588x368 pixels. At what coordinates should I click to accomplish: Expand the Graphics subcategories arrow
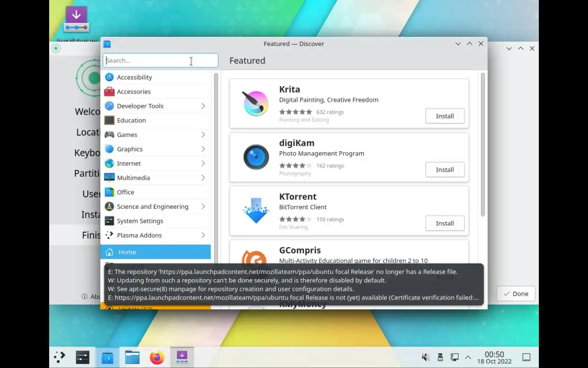203,149
